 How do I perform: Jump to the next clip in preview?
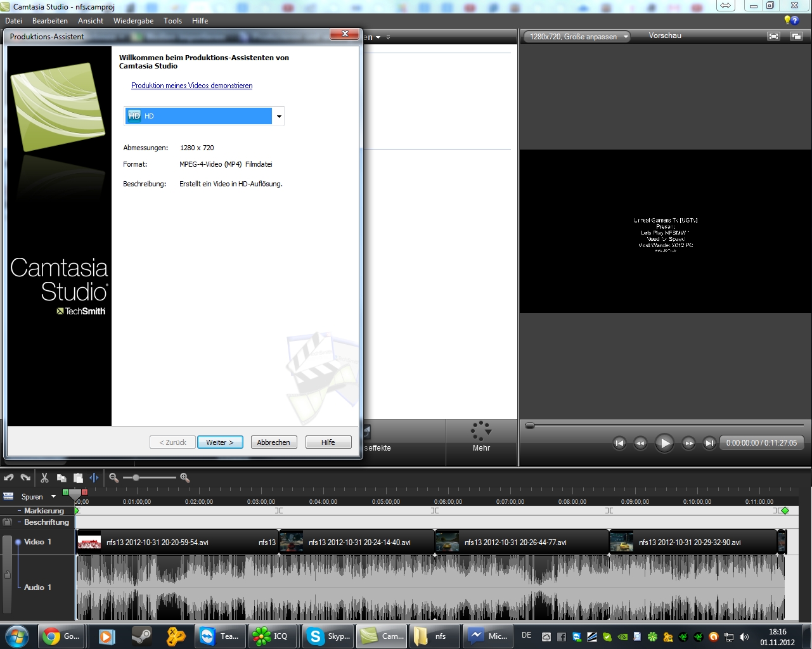(x=709, y=443)
